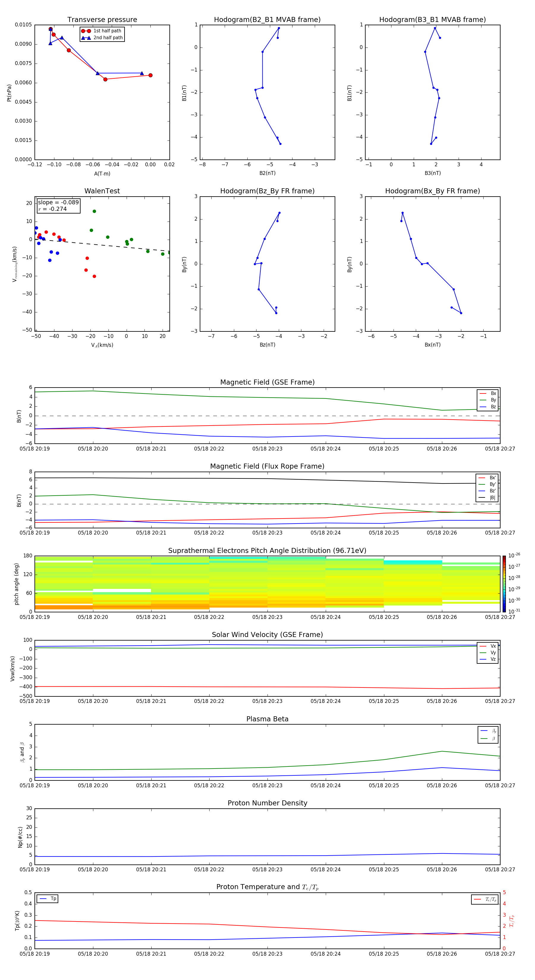
Task: Click the 'Vx' velocity legend entry
Action: pyautogui.click(x=488, y=646)
